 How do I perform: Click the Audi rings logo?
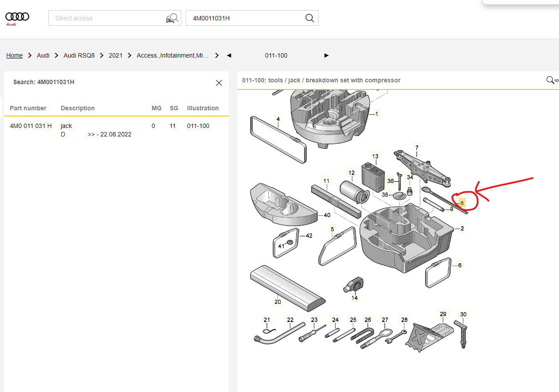(17, 18)
